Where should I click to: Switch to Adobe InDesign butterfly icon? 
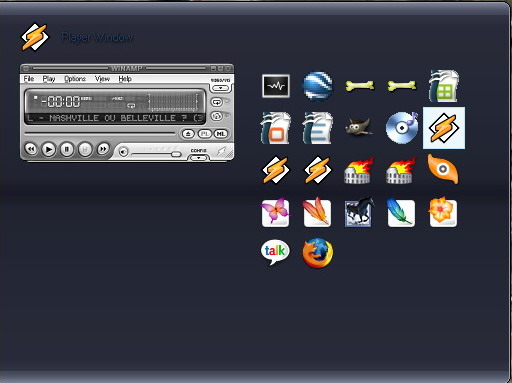point(276,212)
